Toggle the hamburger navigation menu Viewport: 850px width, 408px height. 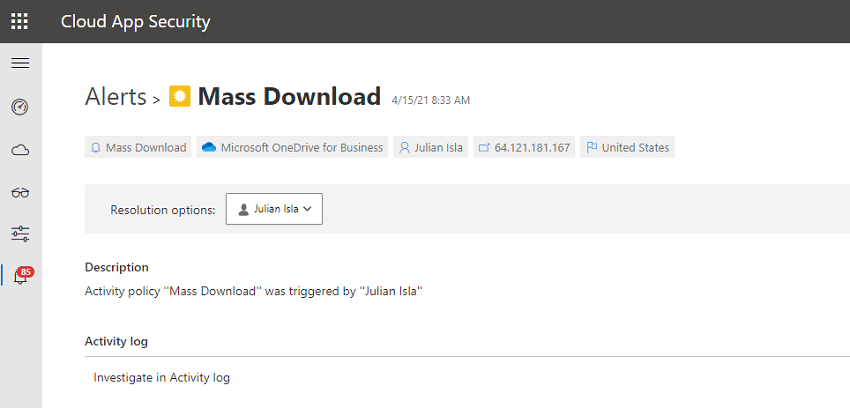(20, 63)
